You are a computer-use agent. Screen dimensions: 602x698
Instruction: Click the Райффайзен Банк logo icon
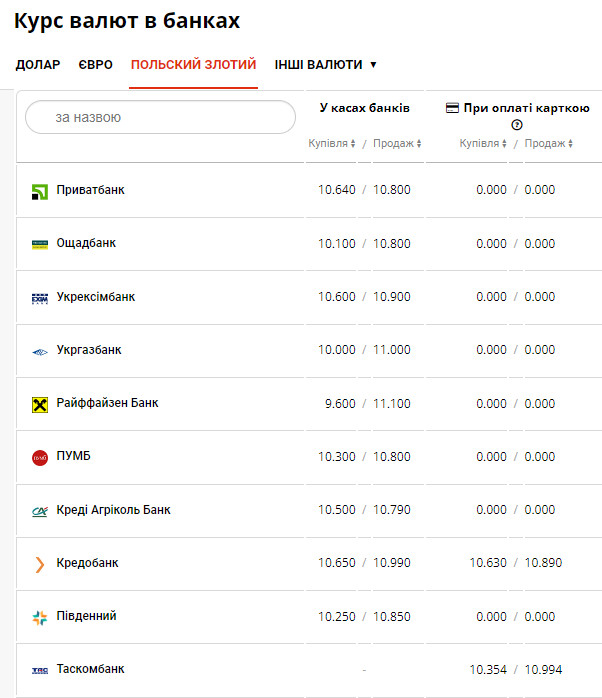(x=40, y=404)
